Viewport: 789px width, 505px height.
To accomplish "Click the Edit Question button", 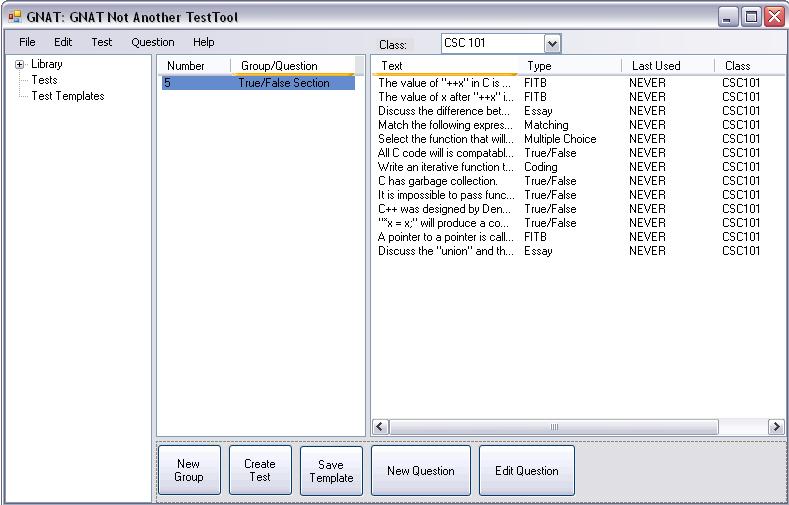I will (x=527, y=471).
